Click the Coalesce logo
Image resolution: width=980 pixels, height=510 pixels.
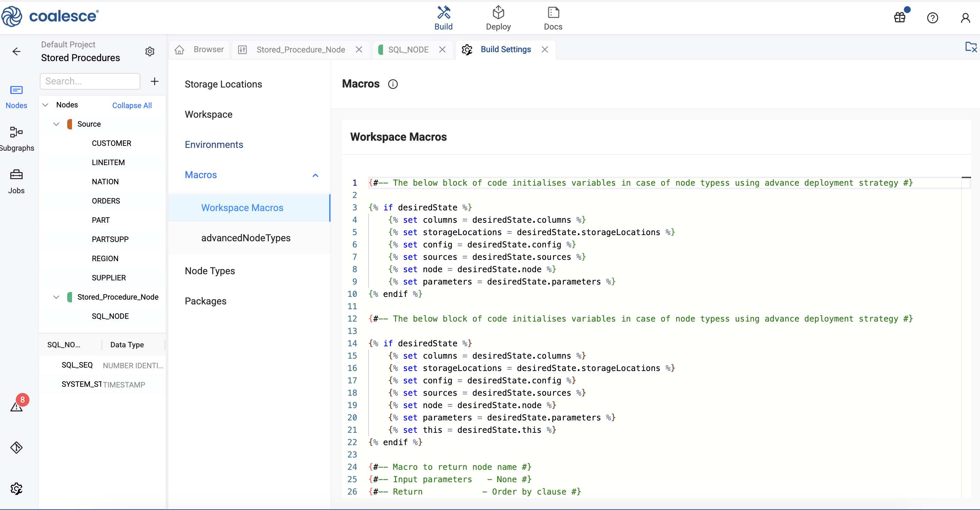click(50, 16)
